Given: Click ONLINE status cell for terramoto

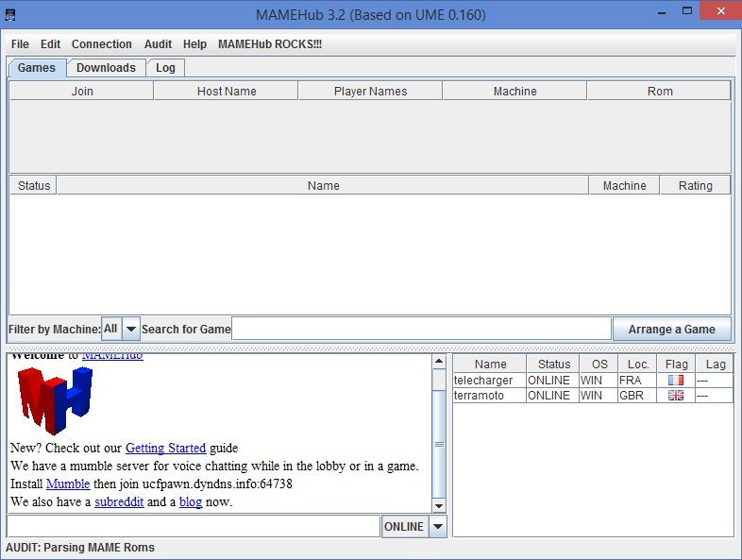Looking at the screenshot, I should click(552, 396).
